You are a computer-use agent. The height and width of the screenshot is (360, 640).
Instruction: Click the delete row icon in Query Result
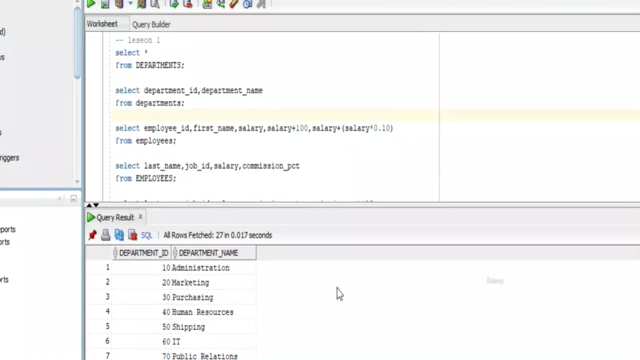point(133,235)
